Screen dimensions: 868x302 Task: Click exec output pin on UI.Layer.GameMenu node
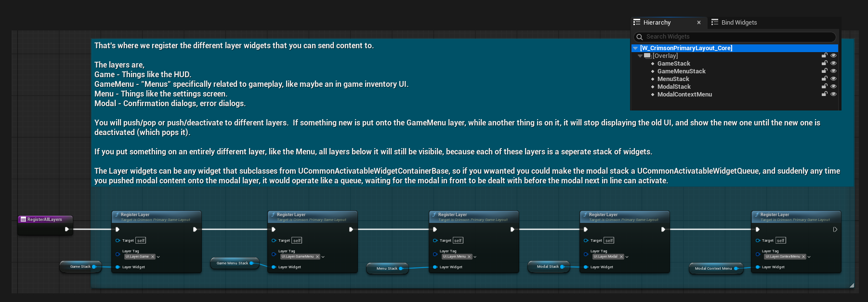(x=351, y=230)
